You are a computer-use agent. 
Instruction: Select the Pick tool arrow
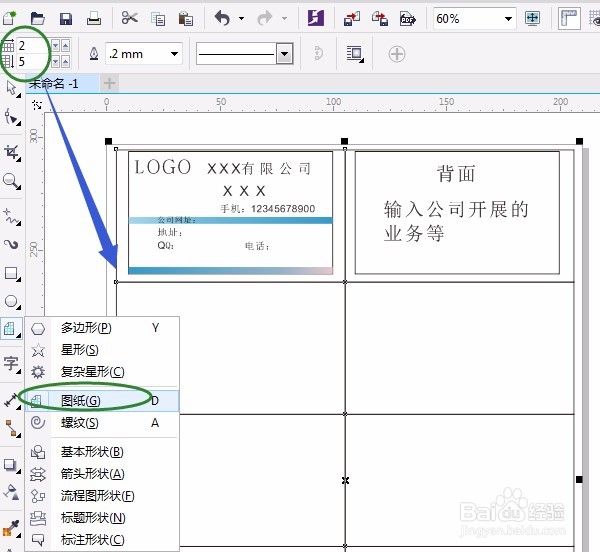pos(11,88)
